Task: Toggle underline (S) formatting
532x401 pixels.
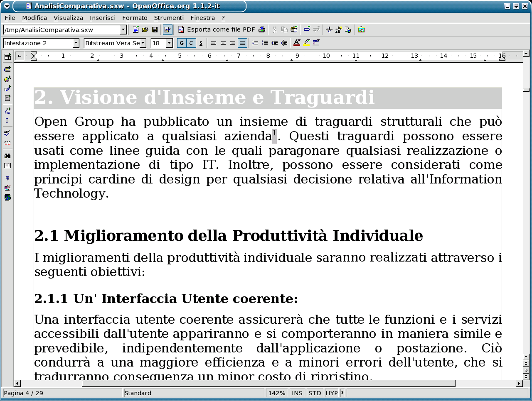Action: (x=201, y=43)
